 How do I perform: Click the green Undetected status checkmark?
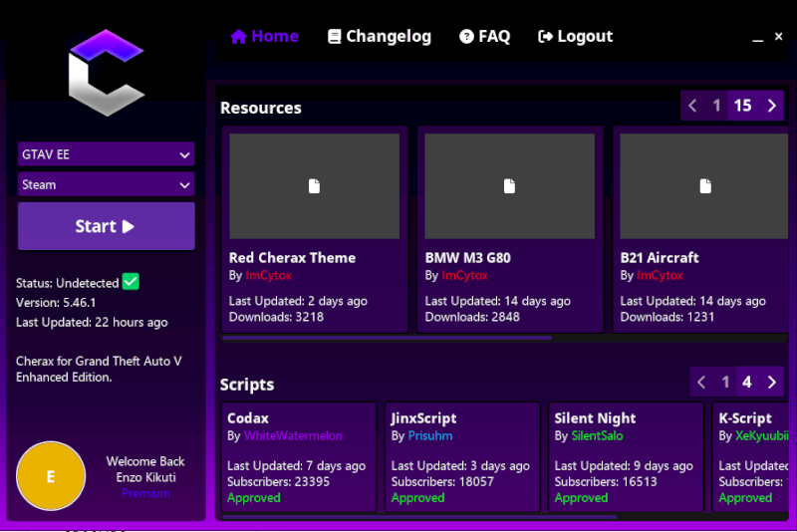(x=131, y=282)
